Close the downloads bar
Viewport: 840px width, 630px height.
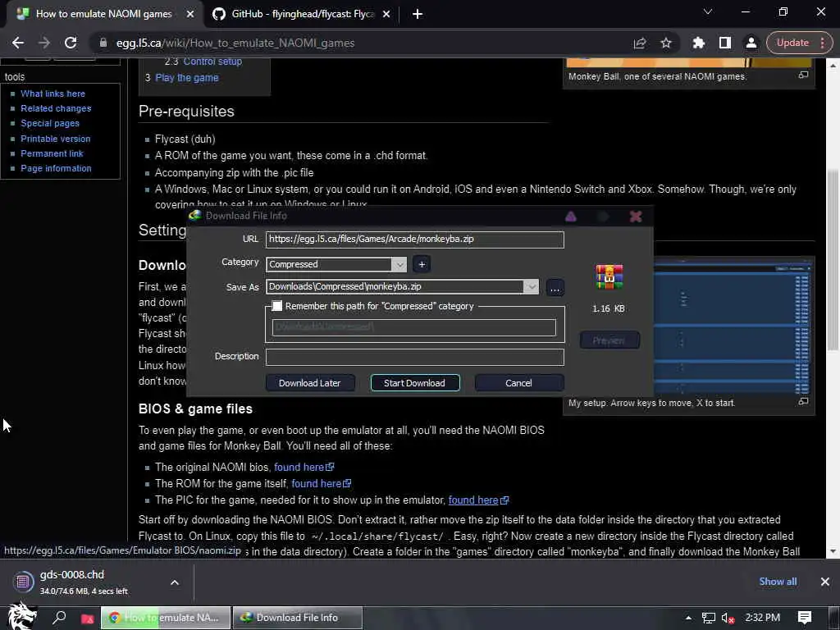point(825,582)
